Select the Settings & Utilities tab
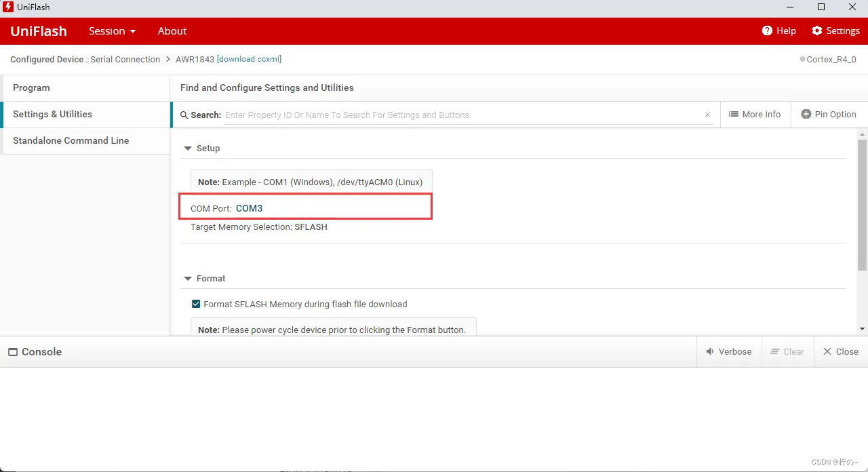The image size is (868, 472). (x=85, y=115)
